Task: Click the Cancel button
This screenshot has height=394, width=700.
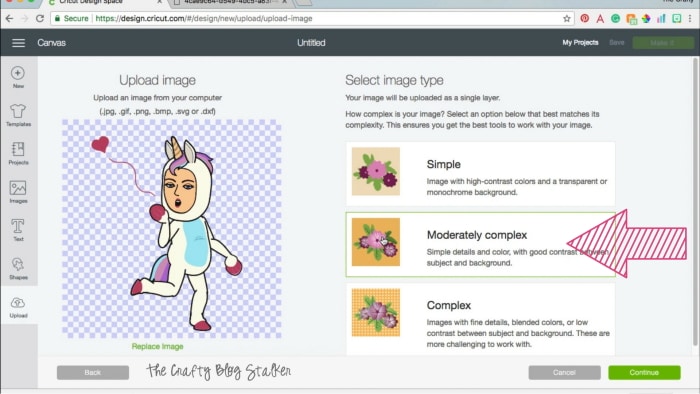Action: 564,373
